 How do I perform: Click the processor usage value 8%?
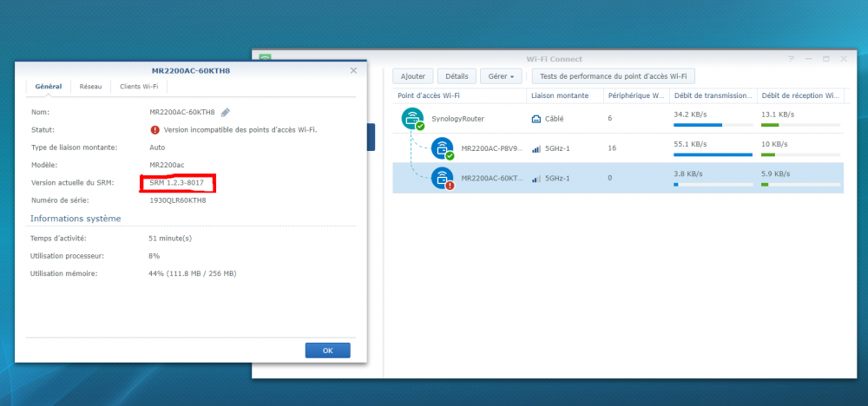click(x=154, y=256)
